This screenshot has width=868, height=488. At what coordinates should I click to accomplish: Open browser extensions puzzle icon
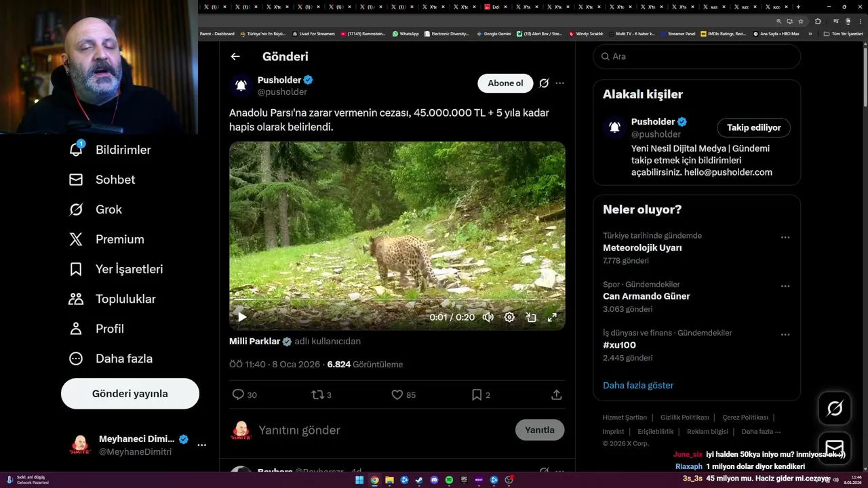tap(817, 21)
